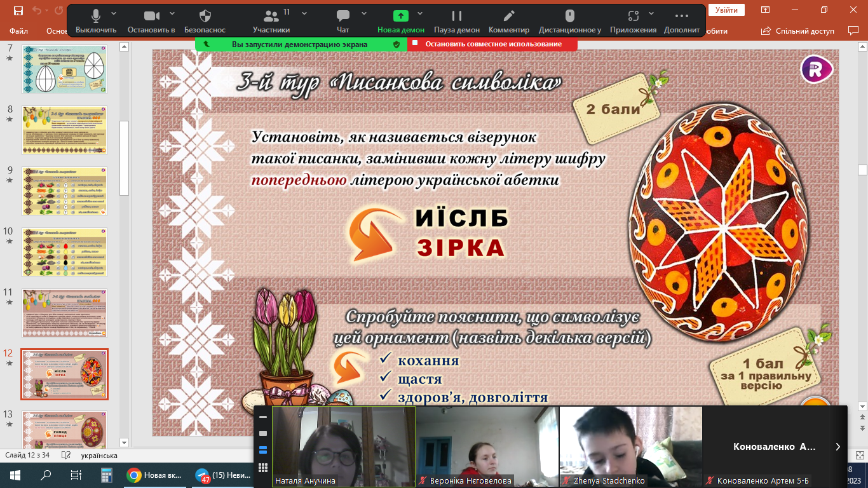Screen dimensions: 868x488
Task: Expand video options arrow
Action: [x=172, y=13]
